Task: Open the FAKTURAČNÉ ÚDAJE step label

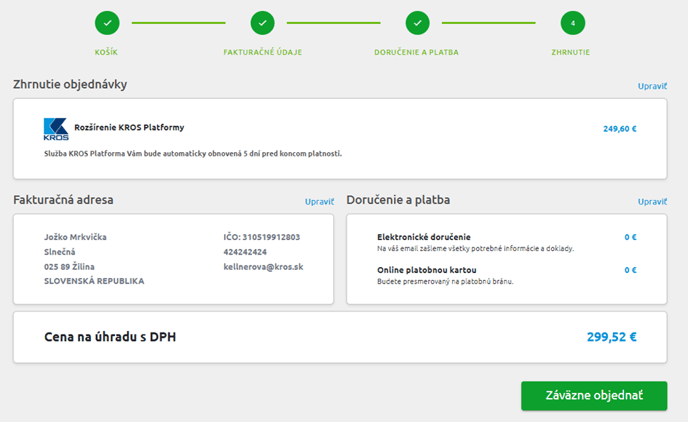Action: (262, 52)
